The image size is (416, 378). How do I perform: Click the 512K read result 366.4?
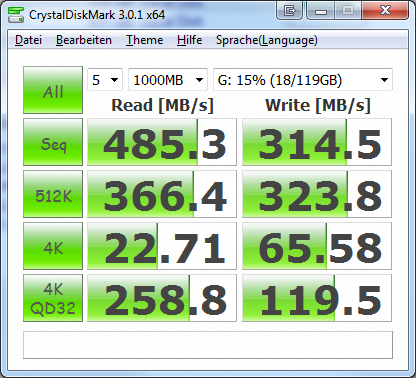pos(162,194)
